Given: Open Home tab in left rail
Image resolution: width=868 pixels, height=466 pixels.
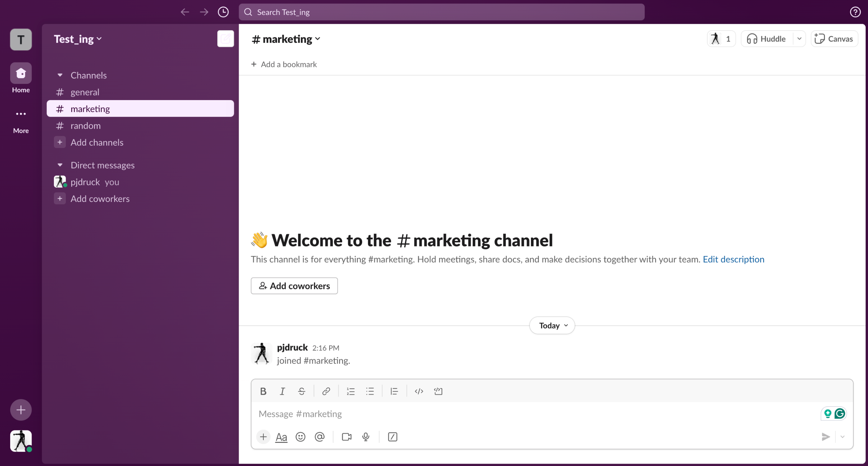Looking at the screenshot, I should 21,78.
